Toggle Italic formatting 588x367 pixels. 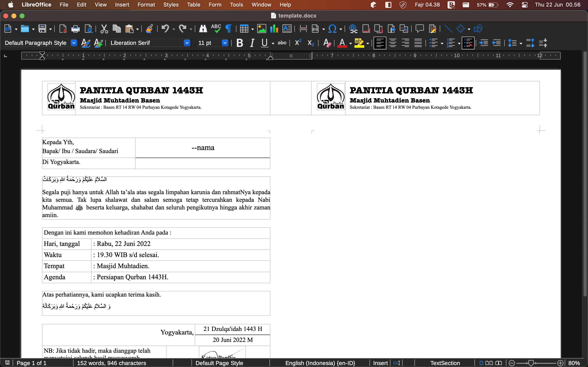coord(252,43)
